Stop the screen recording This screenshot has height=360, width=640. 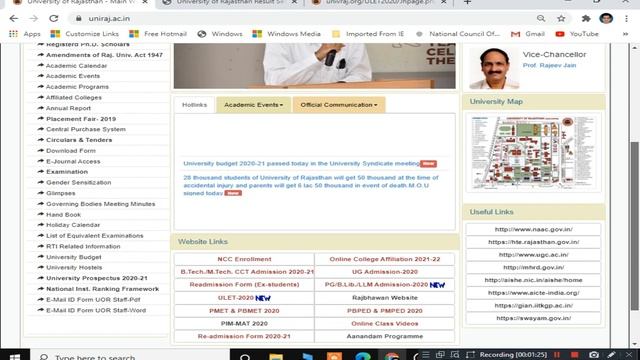pos(575,355)
